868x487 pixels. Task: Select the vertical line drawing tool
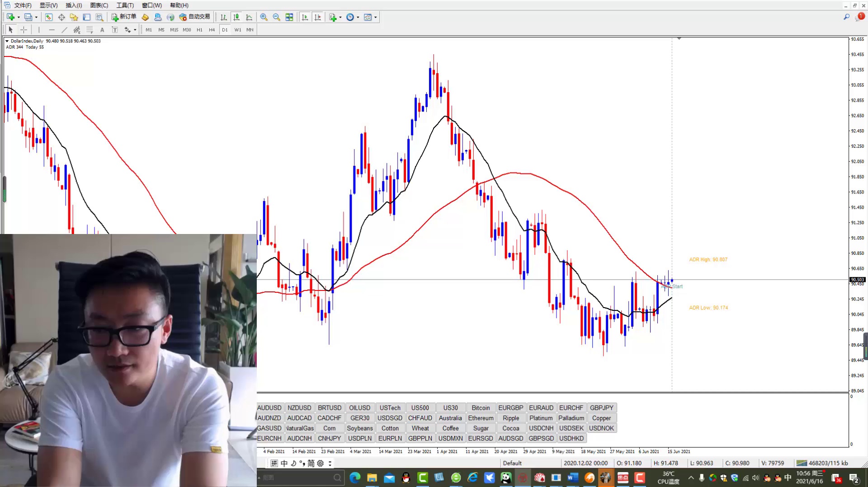[x=39, y=30]
